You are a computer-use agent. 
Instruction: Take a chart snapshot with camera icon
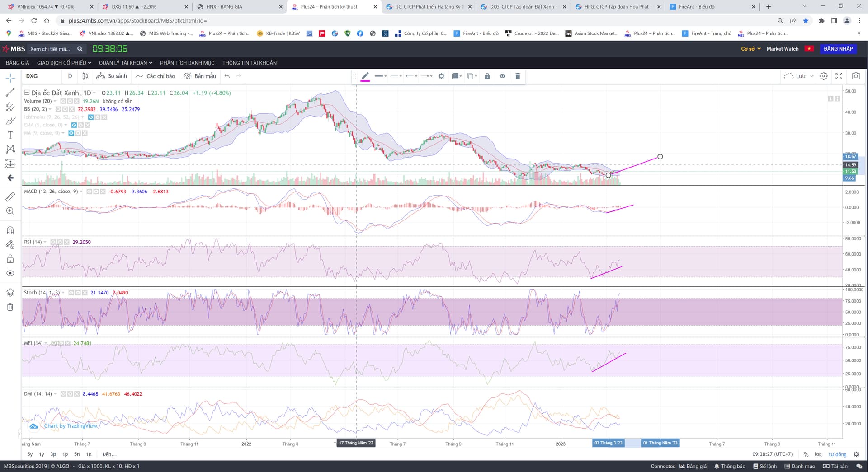coord(856,76)
